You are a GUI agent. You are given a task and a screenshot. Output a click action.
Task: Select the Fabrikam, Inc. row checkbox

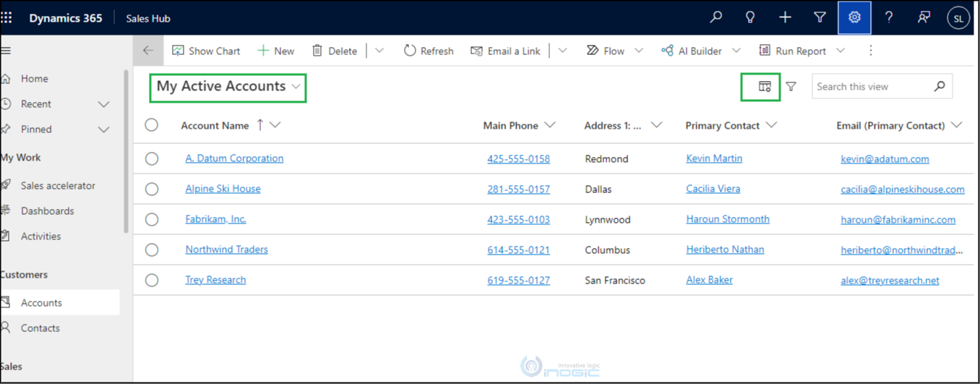point(151,219)
